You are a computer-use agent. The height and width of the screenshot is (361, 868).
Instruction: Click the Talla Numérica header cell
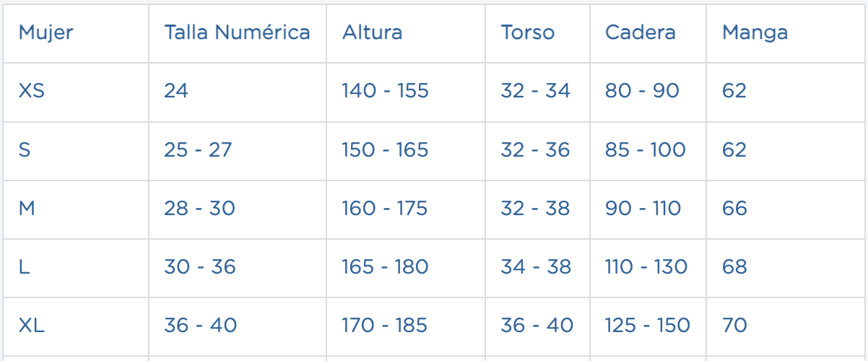[237, 32]
